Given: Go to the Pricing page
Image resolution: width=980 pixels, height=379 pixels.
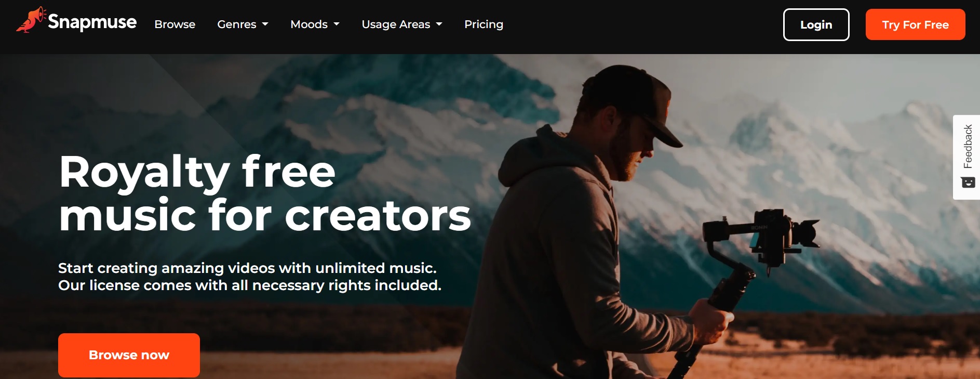Looking at the screenshot, I should [x=484, y=24].
